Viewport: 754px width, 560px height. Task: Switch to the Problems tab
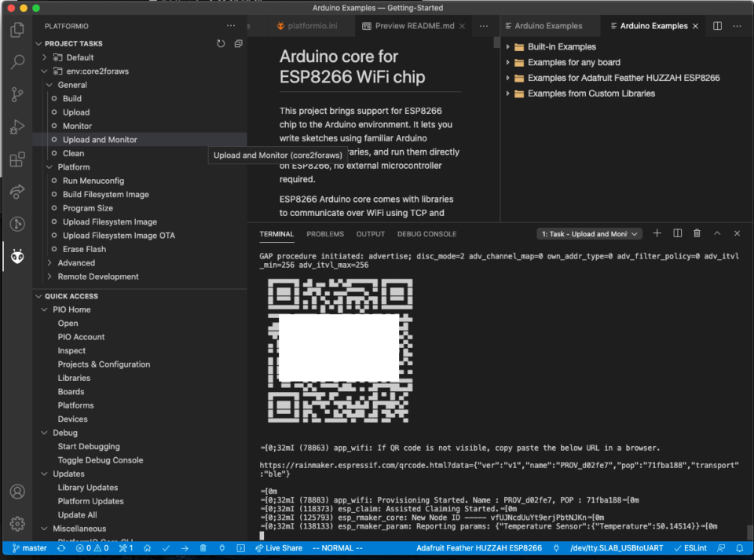point(324,233)
